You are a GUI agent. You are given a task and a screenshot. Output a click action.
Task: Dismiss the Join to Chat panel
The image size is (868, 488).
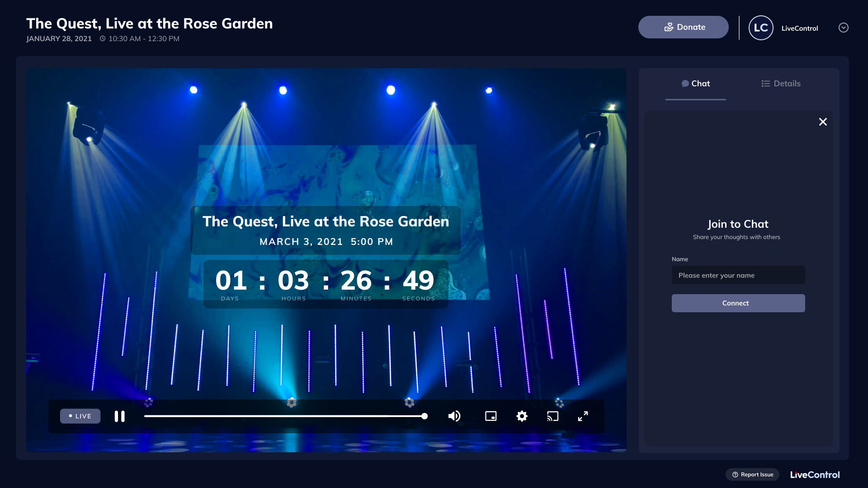pos(823,122)
